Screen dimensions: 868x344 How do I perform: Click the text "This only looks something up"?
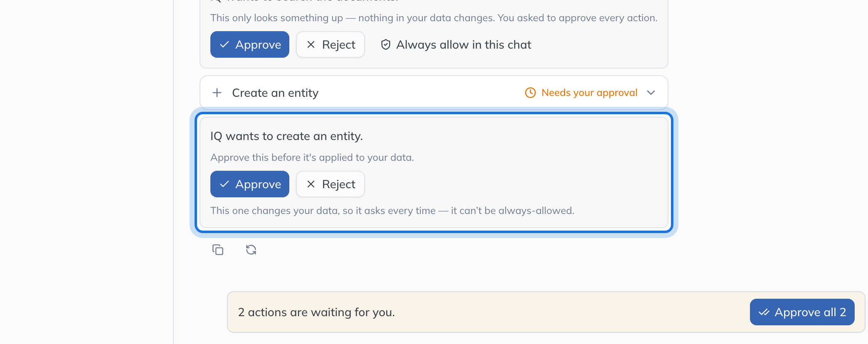click(x=276, y=18)
